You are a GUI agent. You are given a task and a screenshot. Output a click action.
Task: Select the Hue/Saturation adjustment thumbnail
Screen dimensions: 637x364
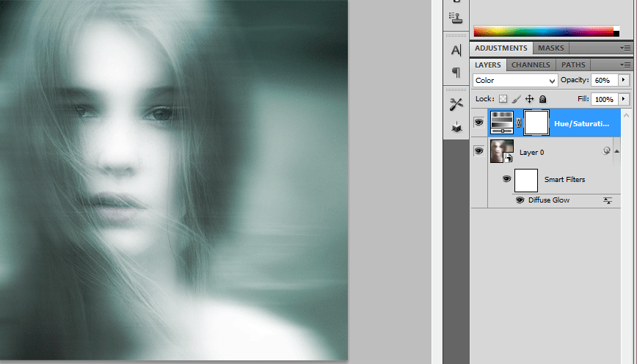[x=502, y=123]
